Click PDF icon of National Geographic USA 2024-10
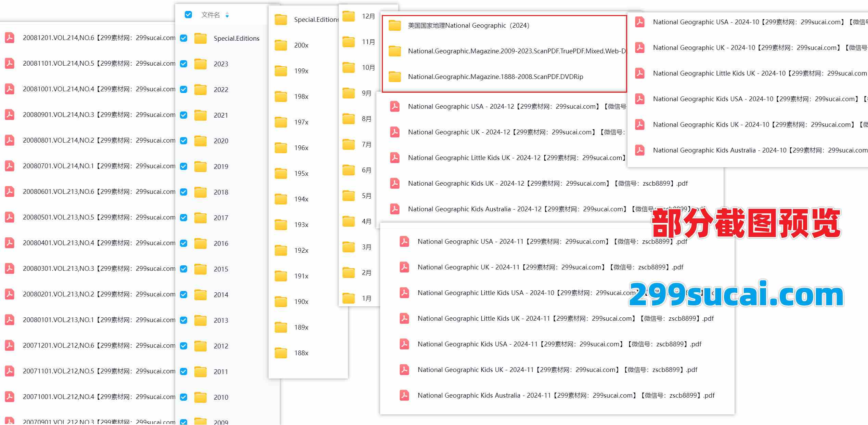Screen dimensions: 868x425 [640, 22]
